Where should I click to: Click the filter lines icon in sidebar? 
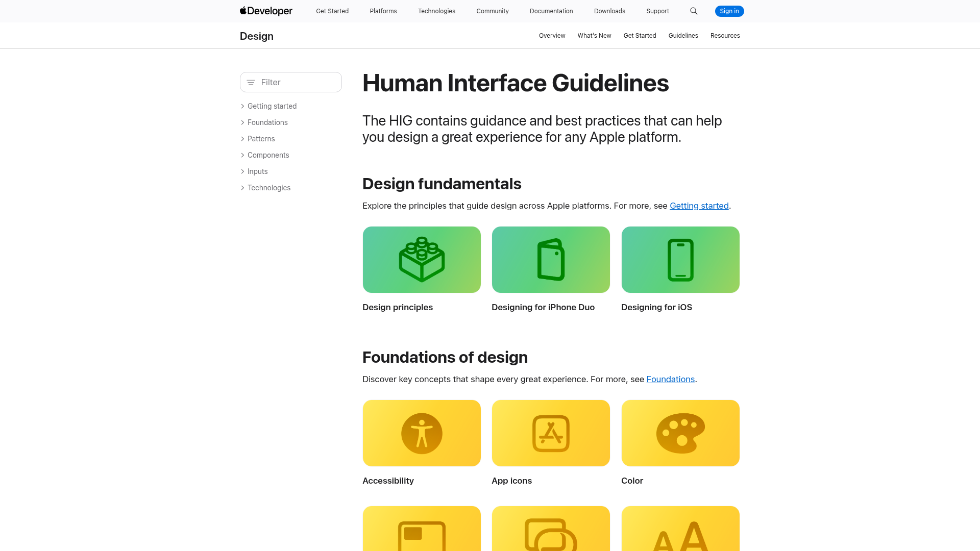point(251,82)
